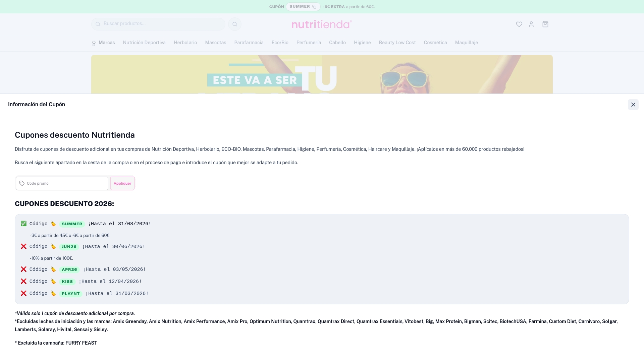Viewport: 644px width, 362px height.
Task: Open the shopping cart icon
Action: pos(545,24)
